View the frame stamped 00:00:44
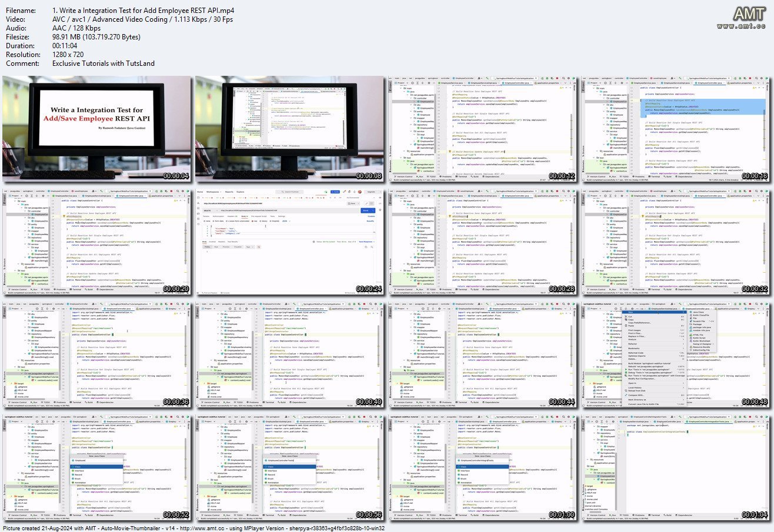The width and height of the screenshot is (774, 532). tap(483, 355)
